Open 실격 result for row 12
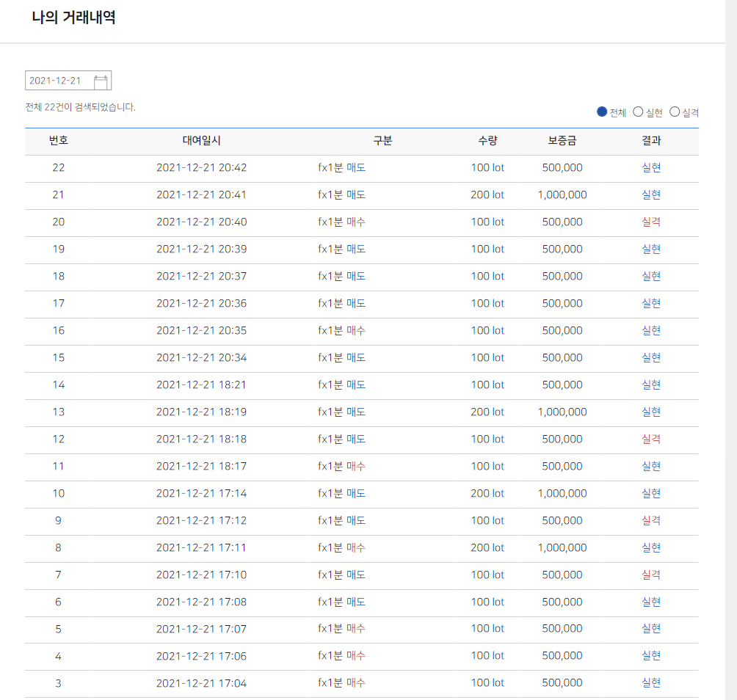The width and height of the screenshot is (737, 700). (x=651, y=440)
